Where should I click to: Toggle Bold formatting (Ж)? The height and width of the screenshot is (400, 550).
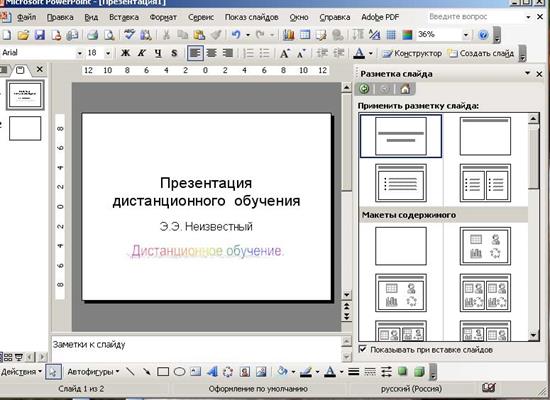point(125,53)
